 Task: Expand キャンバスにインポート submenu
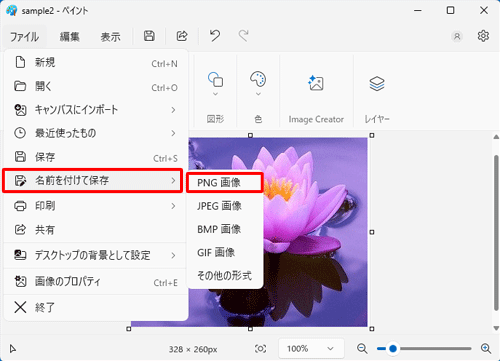point(96,110)
